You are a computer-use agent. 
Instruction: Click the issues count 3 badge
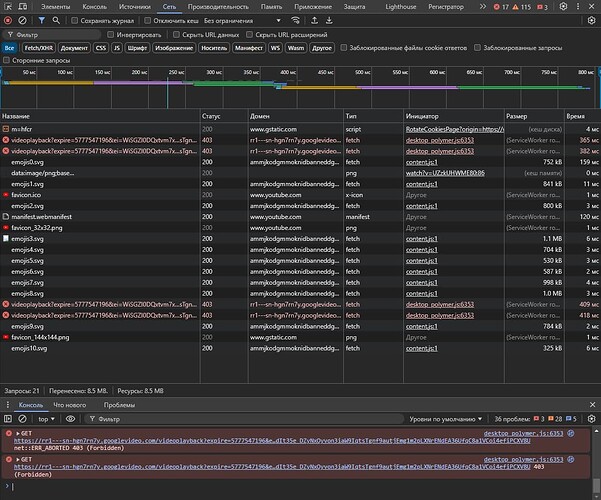tap(542, 7)
